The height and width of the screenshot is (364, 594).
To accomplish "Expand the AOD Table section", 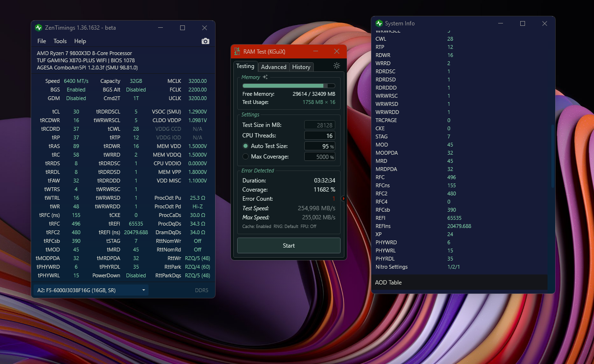I will [460, 283].
